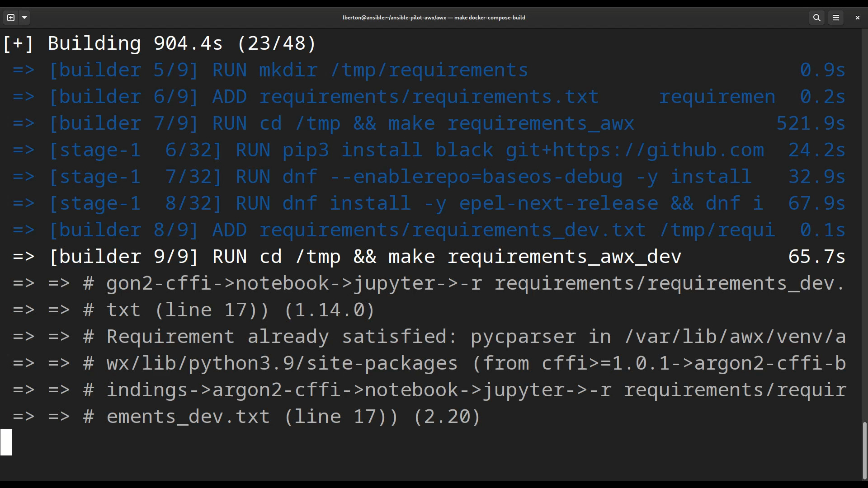Screen dimensions: 868x488
Task: Click 'indings->argon2-cffi->notebook' output line
Action: pyautogui.click(x=429, y=390)
